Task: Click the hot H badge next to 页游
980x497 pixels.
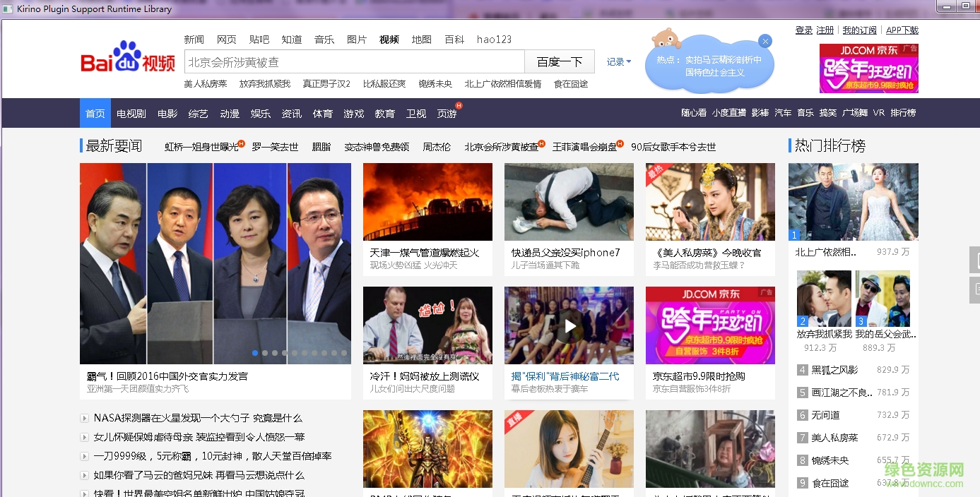Action: point(459,105)
